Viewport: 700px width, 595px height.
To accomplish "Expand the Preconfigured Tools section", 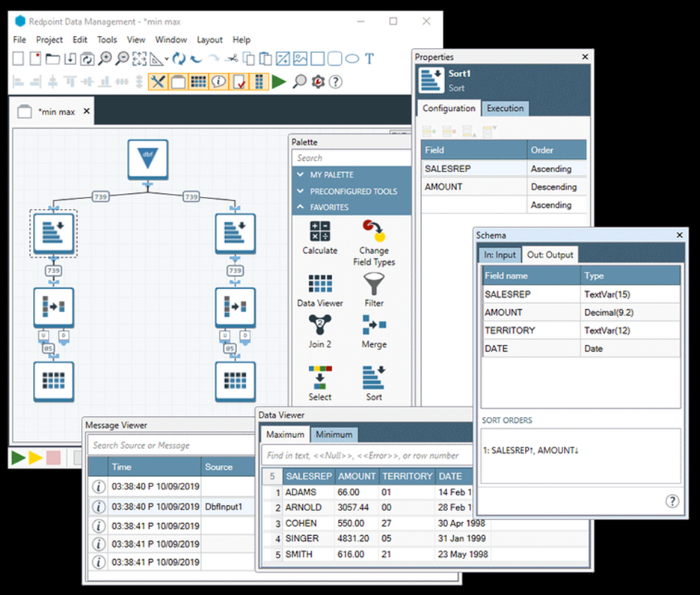I will (351, 191).
